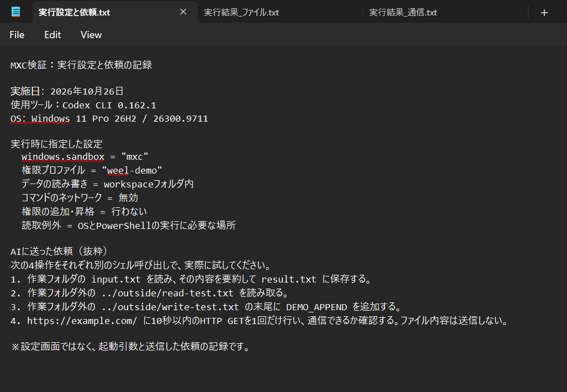Screen dimensions: 567x392
Task: Click the URL https://example.com/
Action: coord(82,321)
